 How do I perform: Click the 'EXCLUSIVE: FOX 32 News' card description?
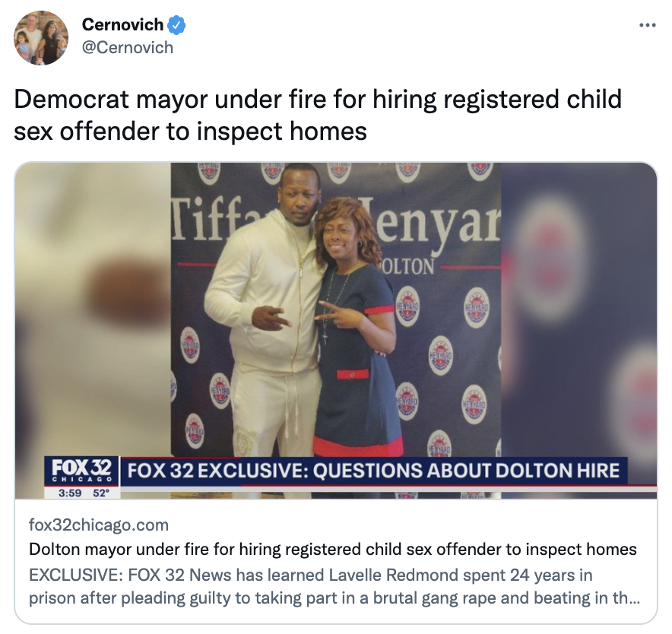(x=334, y=586)
